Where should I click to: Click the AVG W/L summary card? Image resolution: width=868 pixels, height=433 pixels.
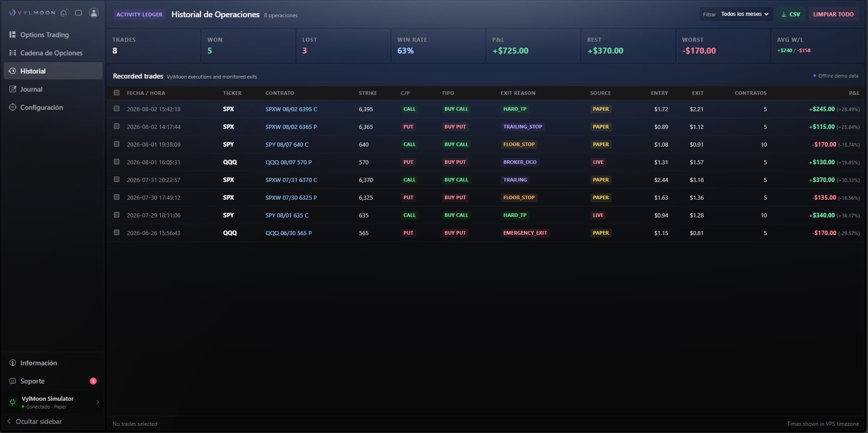tap(818, 46)
